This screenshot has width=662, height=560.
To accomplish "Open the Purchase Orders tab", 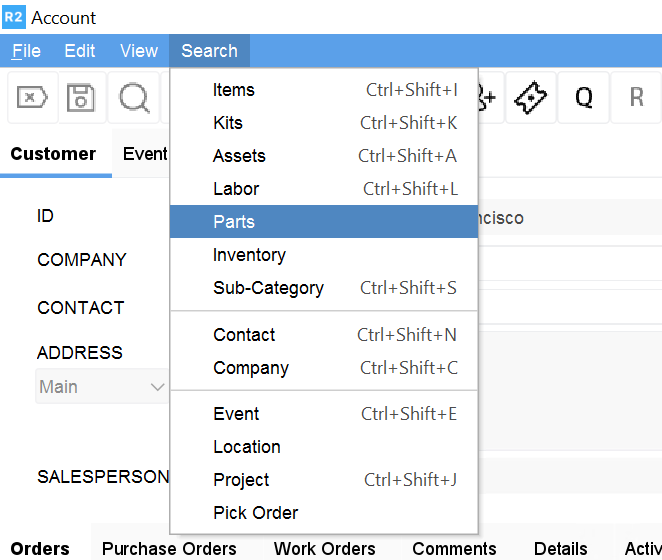I will click(x=169, y=548).
